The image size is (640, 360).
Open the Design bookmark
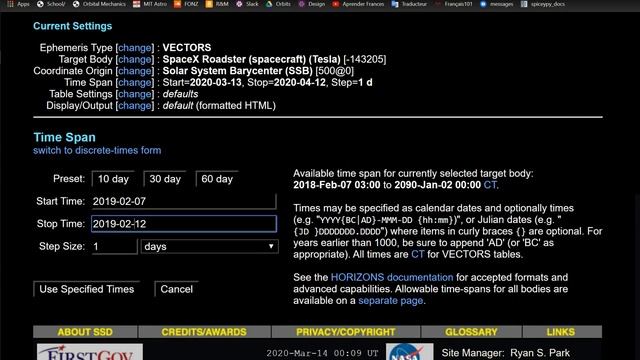[312, 4]
